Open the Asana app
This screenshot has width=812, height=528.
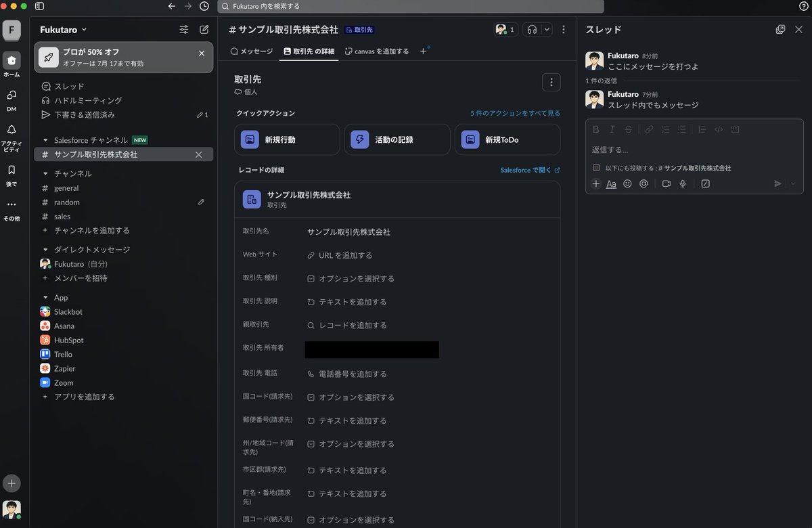click(124, 326)
